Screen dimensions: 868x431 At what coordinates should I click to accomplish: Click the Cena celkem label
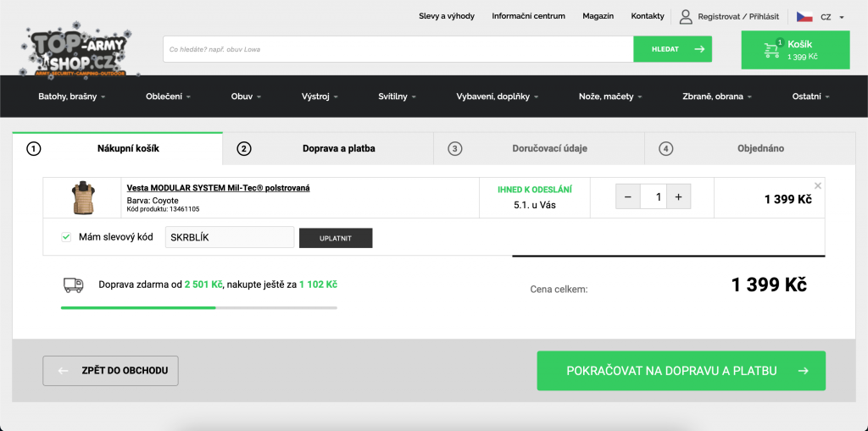(x=559, y=289)
